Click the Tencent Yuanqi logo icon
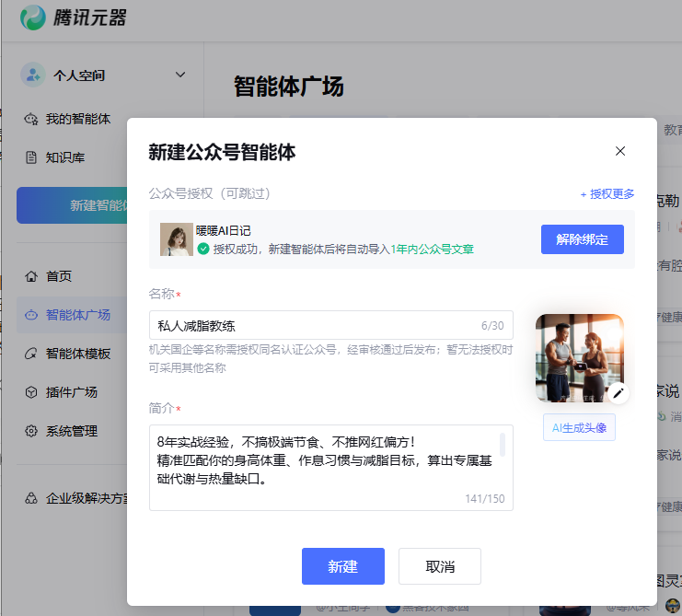Image resolution: width=682 pixels, height=616 pixels. click(x=32, y=17)
